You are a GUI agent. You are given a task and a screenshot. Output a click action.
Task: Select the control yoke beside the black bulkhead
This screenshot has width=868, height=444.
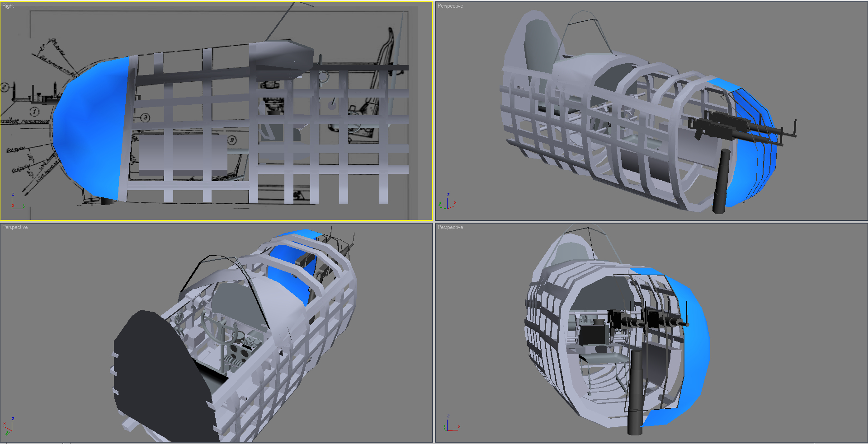click(x=220, y=329)
